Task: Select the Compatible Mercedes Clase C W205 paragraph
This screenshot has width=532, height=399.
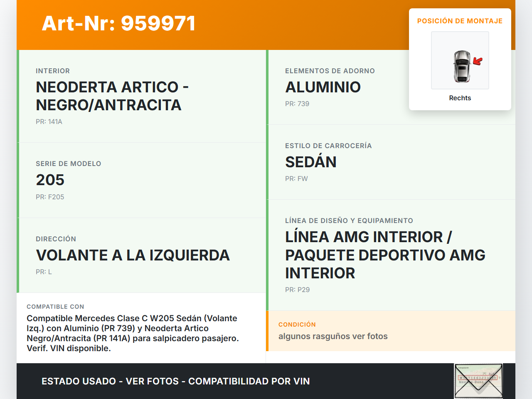Action: 133,333
